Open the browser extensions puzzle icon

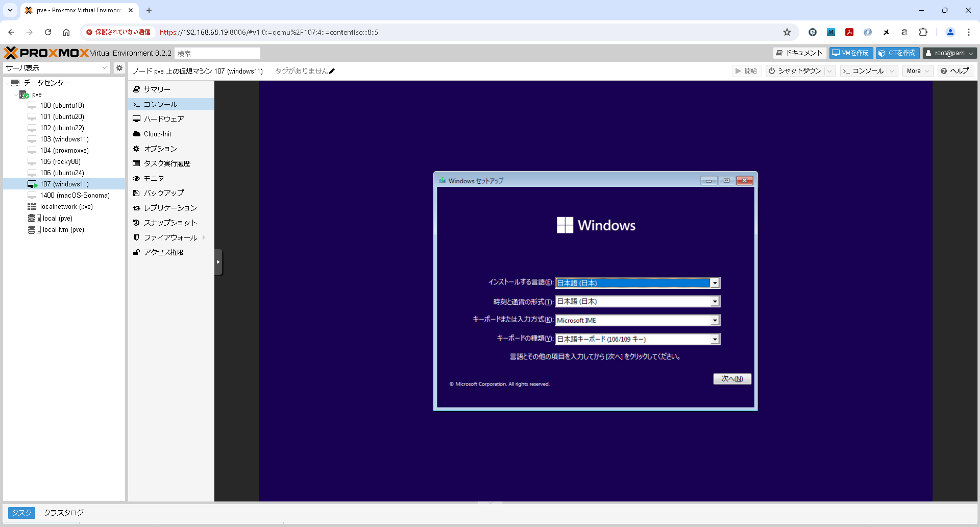coord(923,32)
